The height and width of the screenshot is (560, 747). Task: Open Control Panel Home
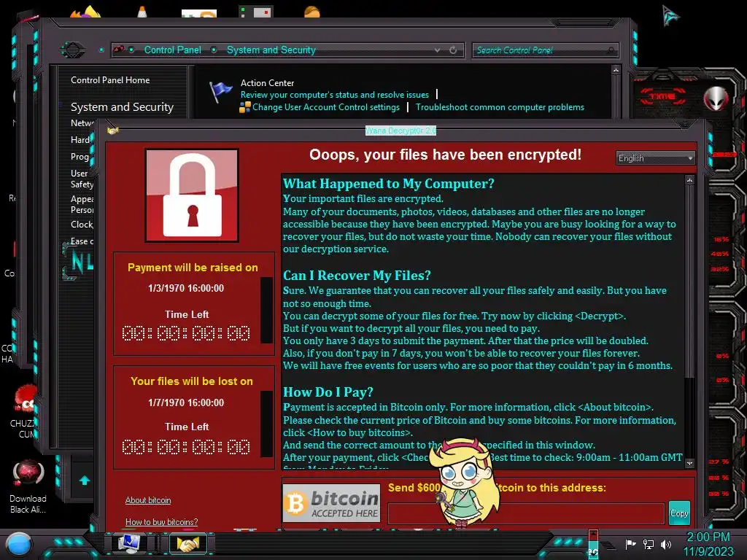[x=110, y=80]
